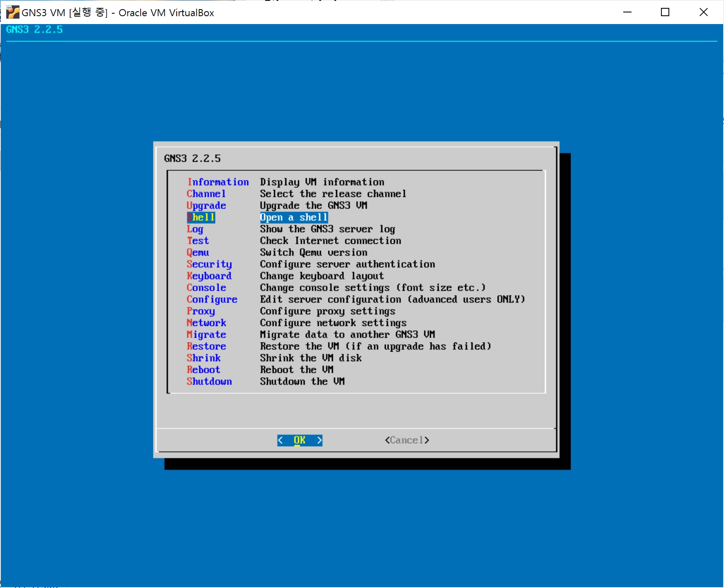Click the Cancel button
Viewport: 724px width, 588px height.
pos(407,440)
